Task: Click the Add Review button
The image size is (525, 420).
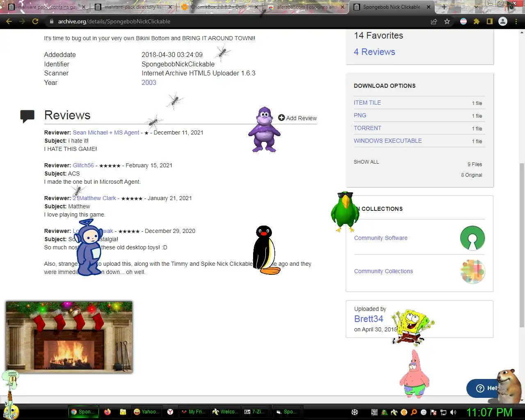Action: pos(297,118)
